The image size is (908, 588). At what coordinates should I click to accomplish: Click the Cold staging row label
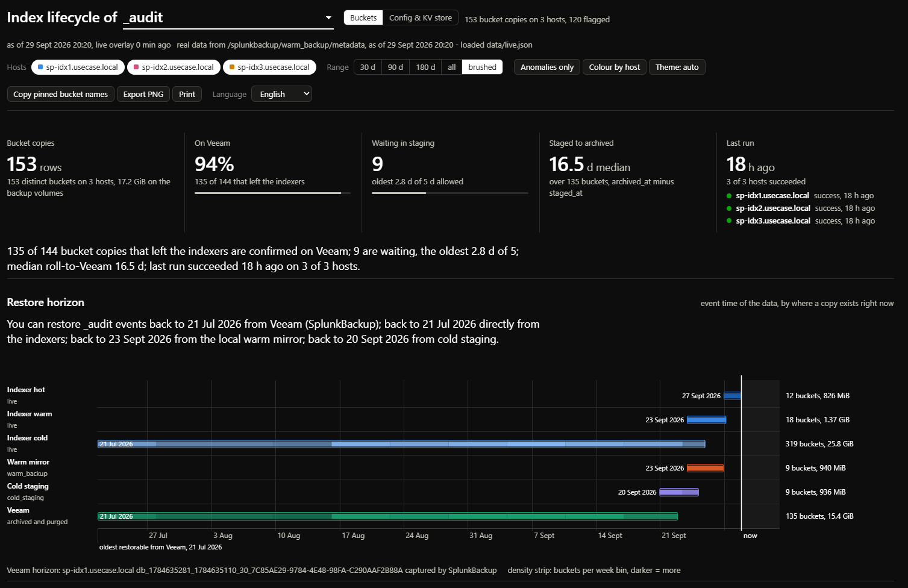[28, 486]
